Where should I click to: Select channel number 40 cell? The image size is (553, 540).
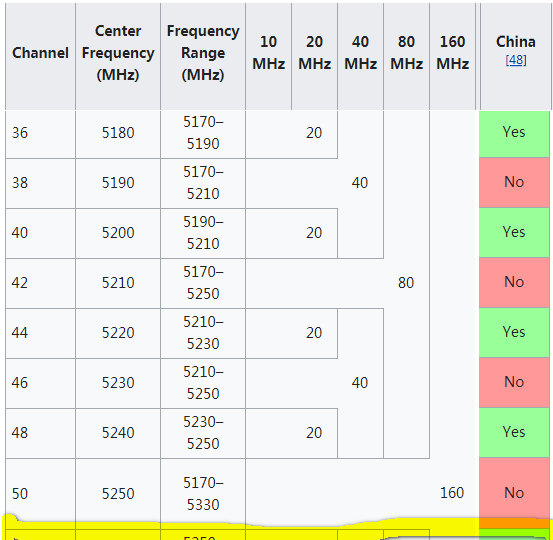(x=40, y=233)
